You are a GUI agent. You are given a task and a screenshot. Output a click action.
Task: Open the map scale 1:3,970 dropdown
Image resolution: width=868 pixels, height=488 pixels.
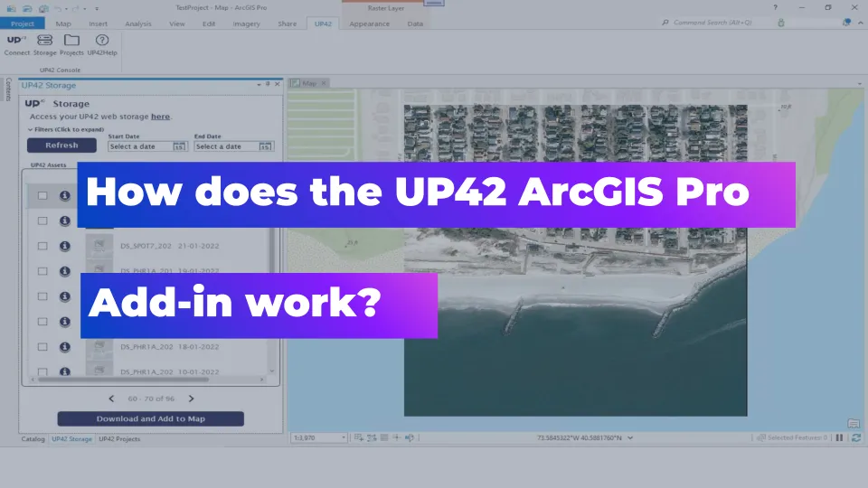(x=344, y=437)
